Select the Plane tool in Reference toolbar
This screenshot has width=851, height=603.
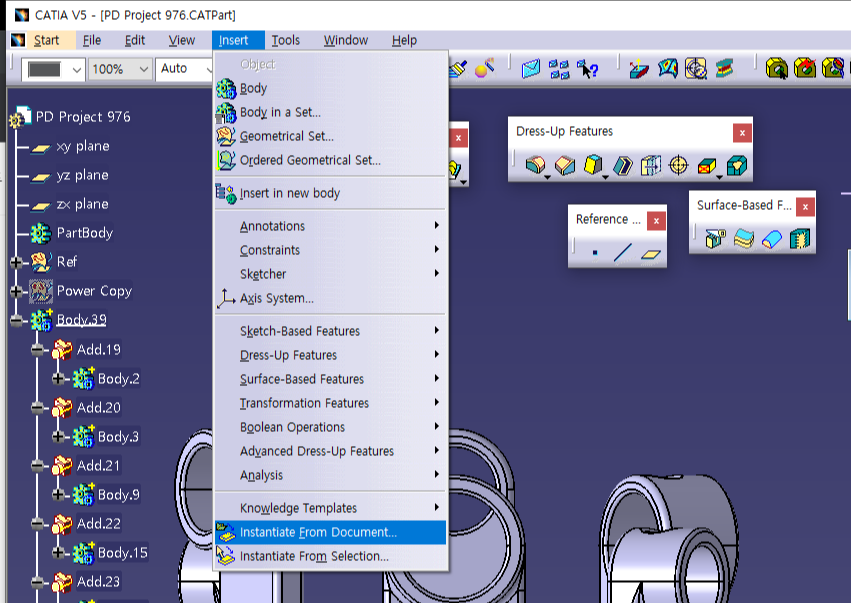click(x=650, y=253)
